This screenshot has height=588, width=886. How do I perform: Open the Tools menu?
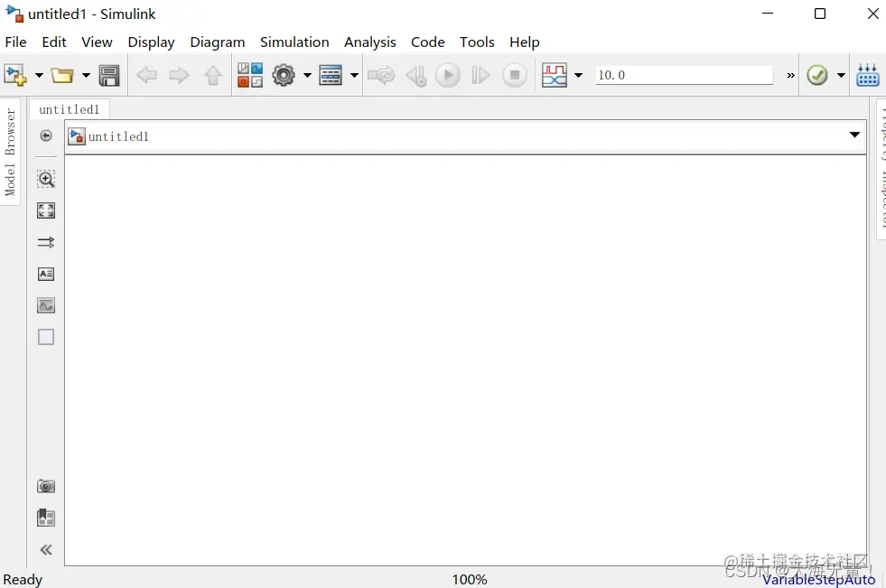(477, 42)
